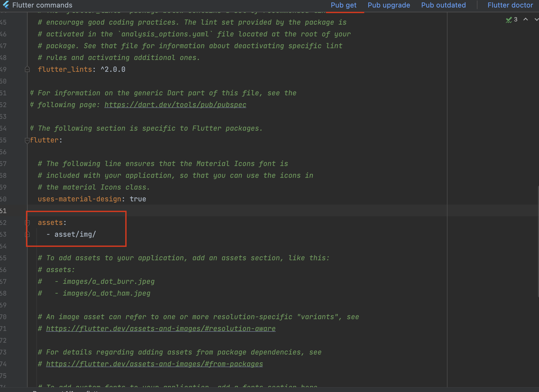Click fold end marker beside flutter_lints line
539x392 pixels.
[x=27, y=69]
